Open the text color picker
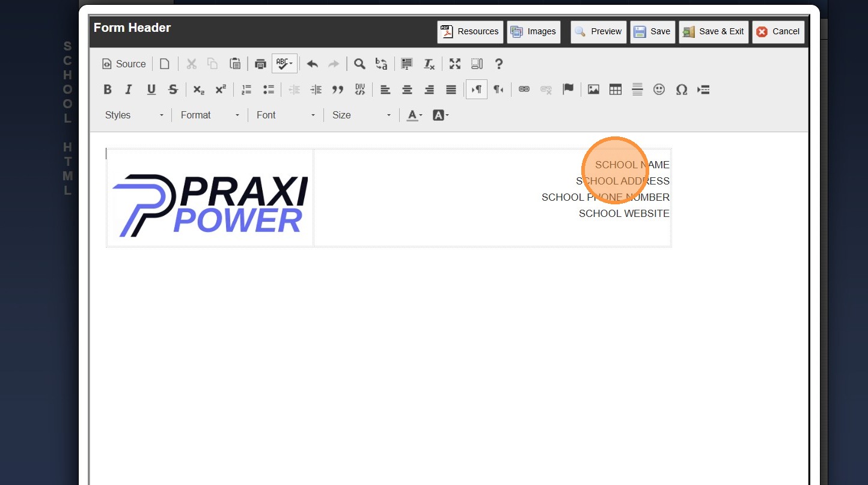The image size is (868, 485). pos(414,115)
